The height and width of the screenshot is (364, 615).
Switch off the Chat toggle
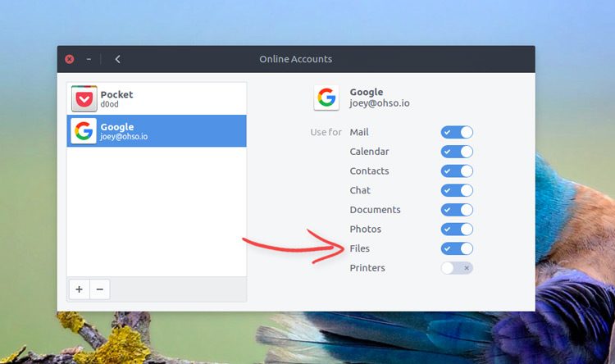pos(457,190)
